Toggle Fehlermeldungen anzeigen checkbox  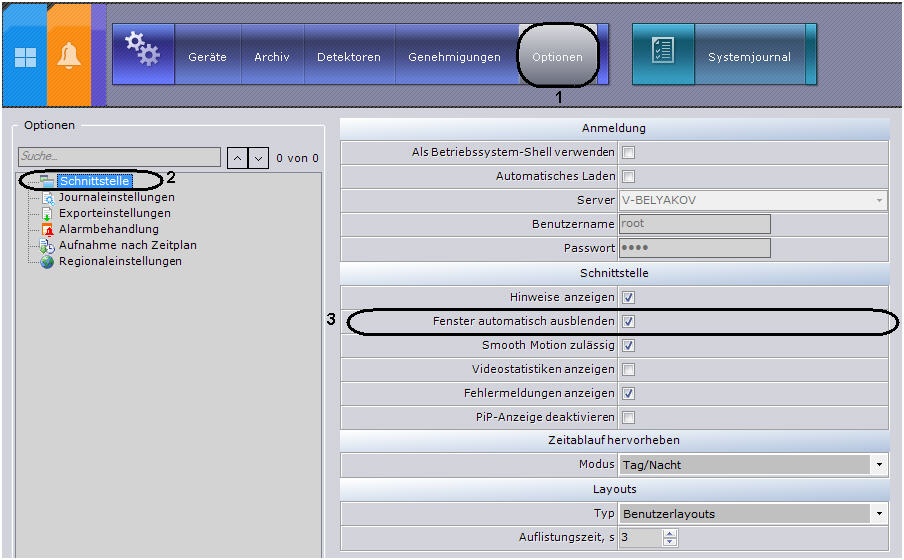click(628, 393)
